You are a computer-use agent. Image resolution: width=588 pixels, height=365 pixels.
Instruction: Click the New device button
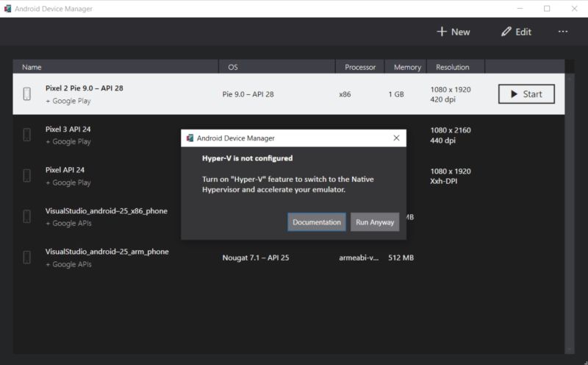coord(453,32)
